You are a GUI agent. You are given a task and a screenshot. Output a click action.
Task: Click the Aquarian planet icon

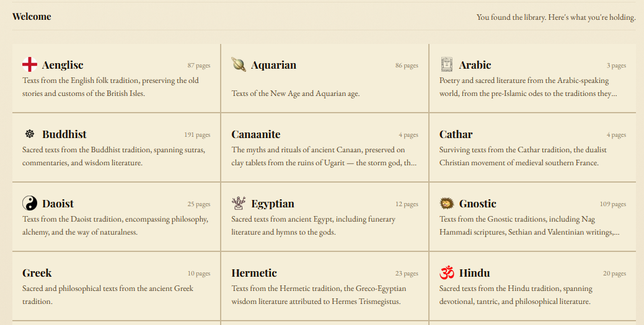[x=239, y=64]
